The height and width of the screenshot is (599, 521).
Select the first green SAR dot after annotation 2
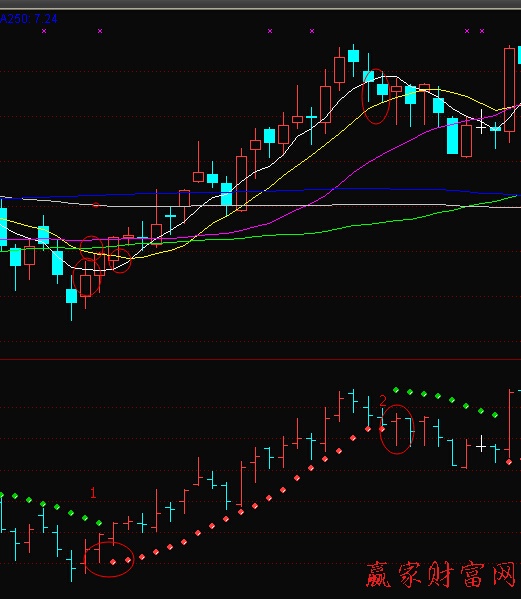point(396,390)
